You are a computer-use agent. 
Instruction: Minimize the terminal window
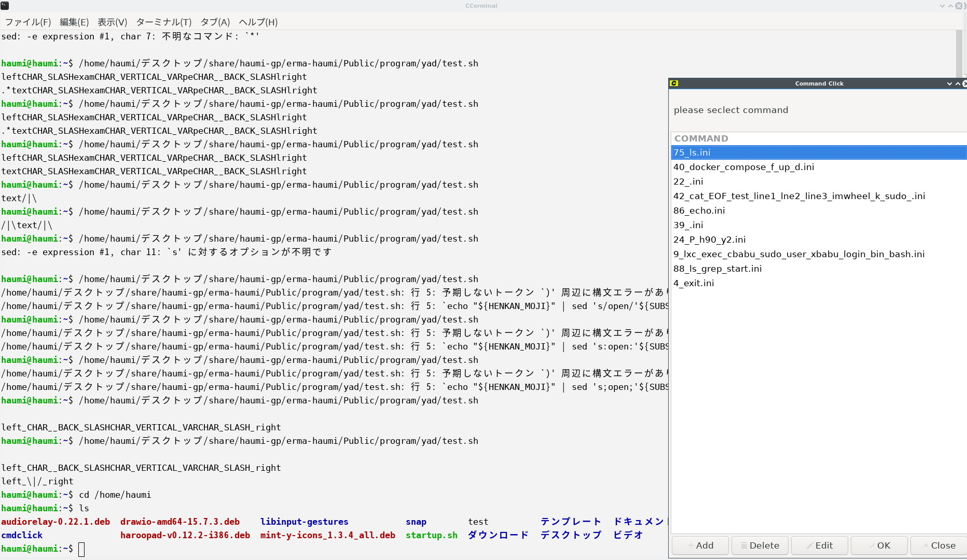tap(942, 6)
